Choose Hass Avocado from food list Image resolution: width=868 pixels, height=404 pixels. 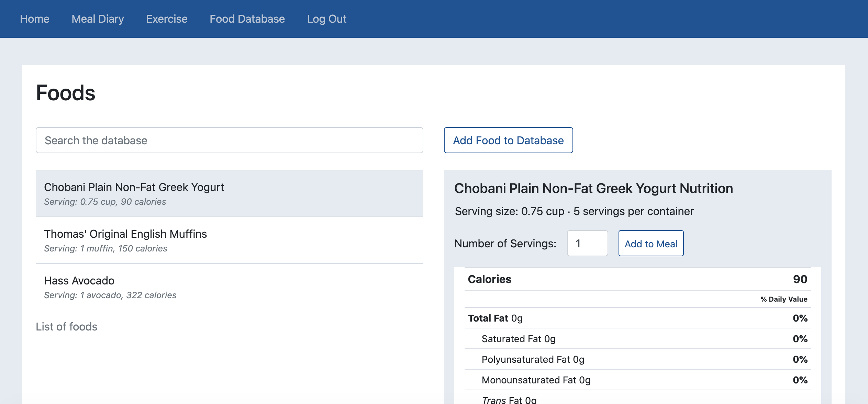(229, 287)
